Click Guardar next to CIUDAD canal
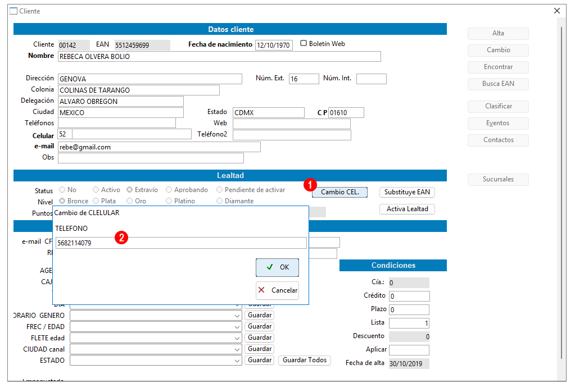Viewport: 575px width, 392px height. click(x=259, y=349)
